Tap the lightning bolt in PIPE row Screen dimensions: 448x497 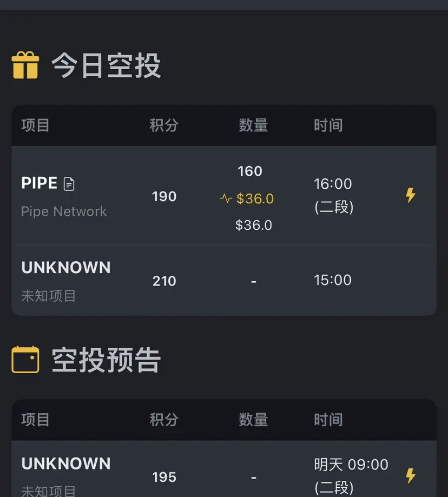[x=411, y=195]
